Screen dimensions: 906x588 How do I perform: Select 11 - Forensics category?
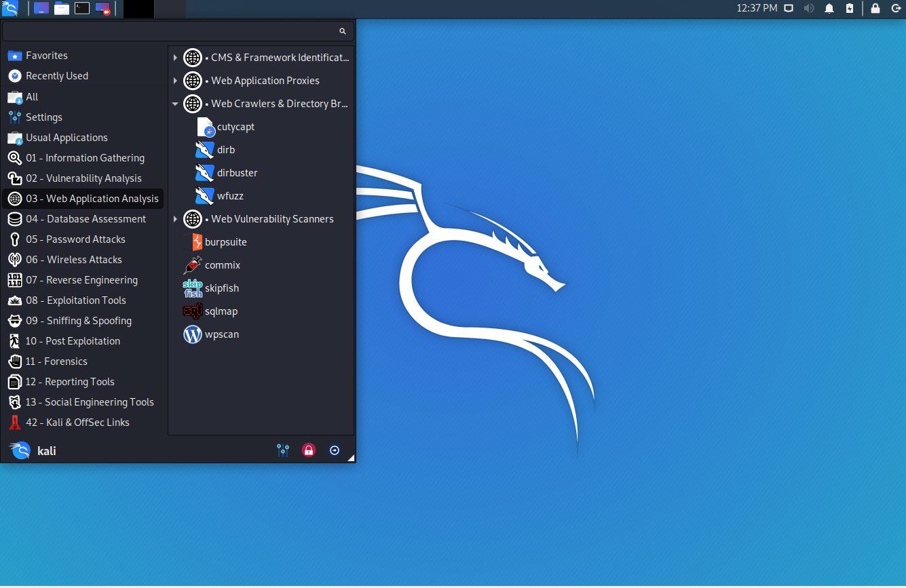[x=83, y=361]
